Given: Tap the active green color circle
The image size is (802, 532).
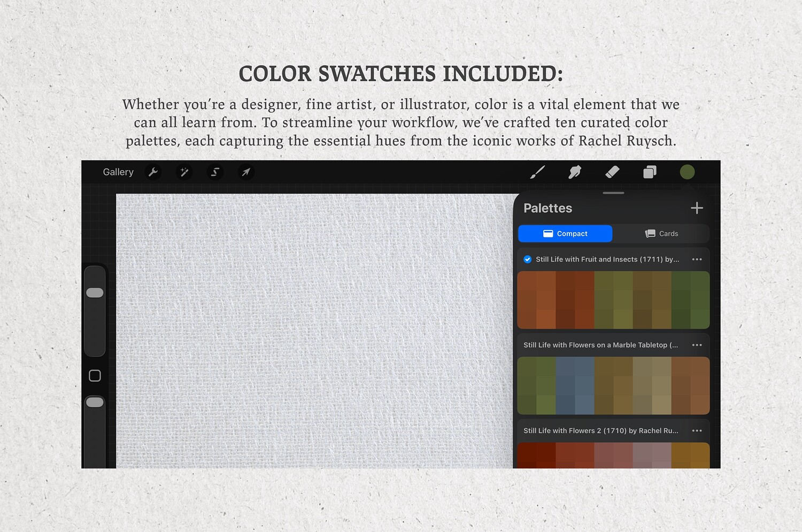Looking at the screenshot, I should (687, 172).
